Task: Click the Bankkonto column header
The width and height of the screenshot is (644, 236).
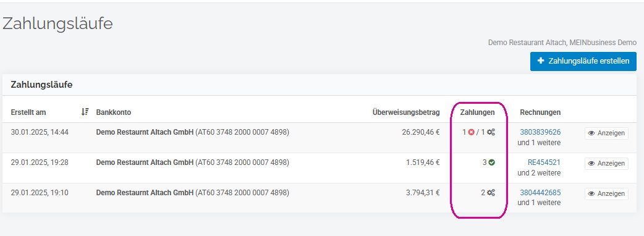Action: click(x=113, y=112)
